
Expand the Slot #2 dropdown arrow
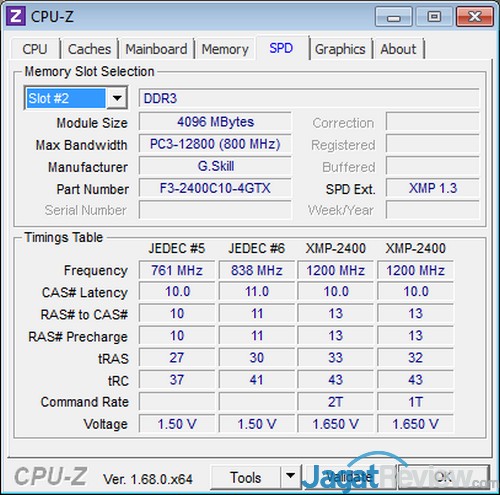(x=117, y=98)
